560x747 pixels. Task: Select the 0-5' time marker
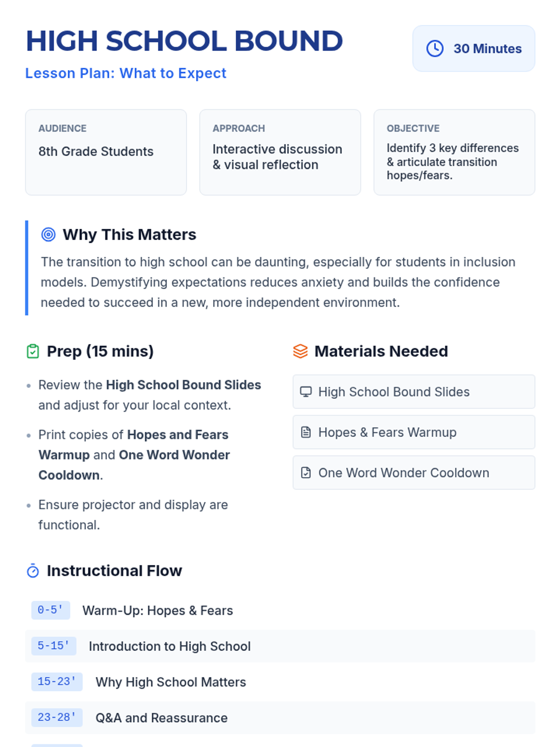[50, 610]
